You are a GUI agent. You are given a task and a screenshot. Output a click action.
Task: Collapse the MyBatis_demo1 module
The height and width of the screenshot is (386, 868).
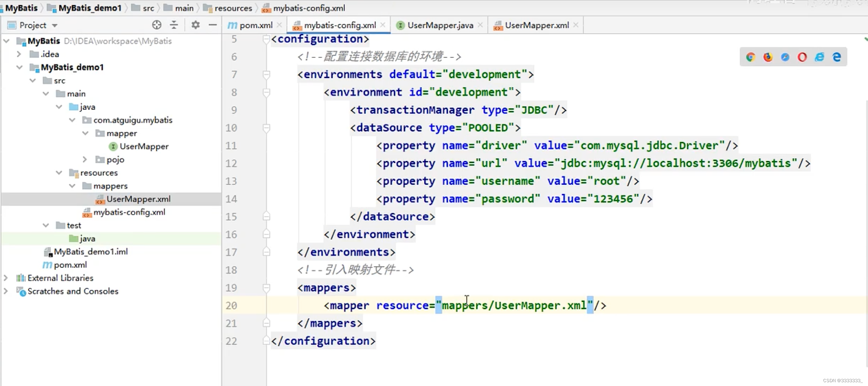(19, 67)
